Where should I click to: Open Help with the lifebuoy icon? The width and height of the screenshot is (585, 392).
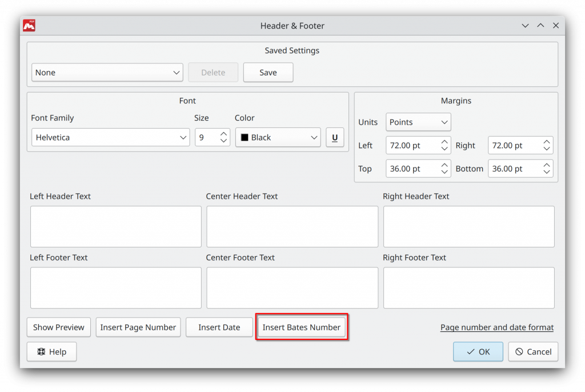point(51,352)
